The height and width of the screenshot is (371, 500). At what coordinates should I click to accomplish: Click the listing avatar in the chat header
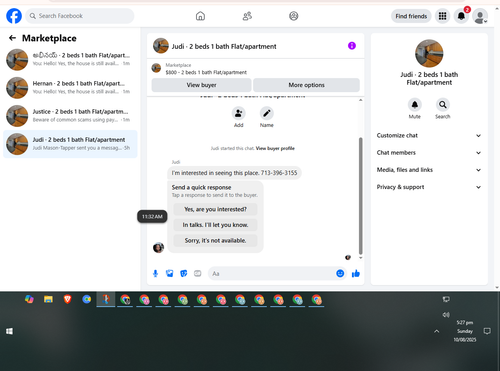point(161,46)
